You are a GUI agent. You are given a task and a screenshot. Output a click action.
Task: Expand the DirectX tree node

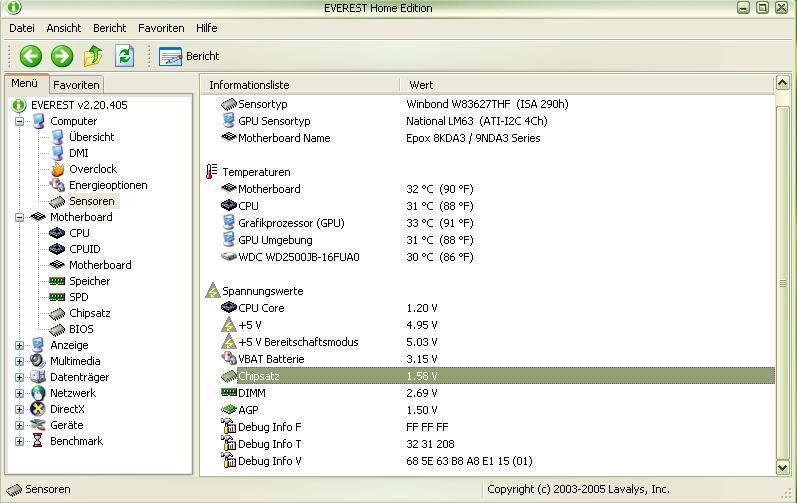click(19, 409)
